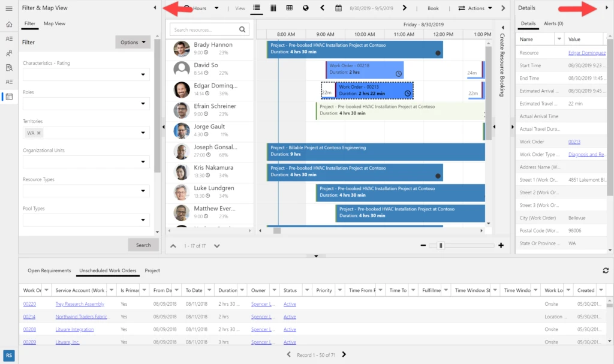The width and height of the screenshot is (614, 364).
Task: Select the Open Requirements tab
Action: 49,271
